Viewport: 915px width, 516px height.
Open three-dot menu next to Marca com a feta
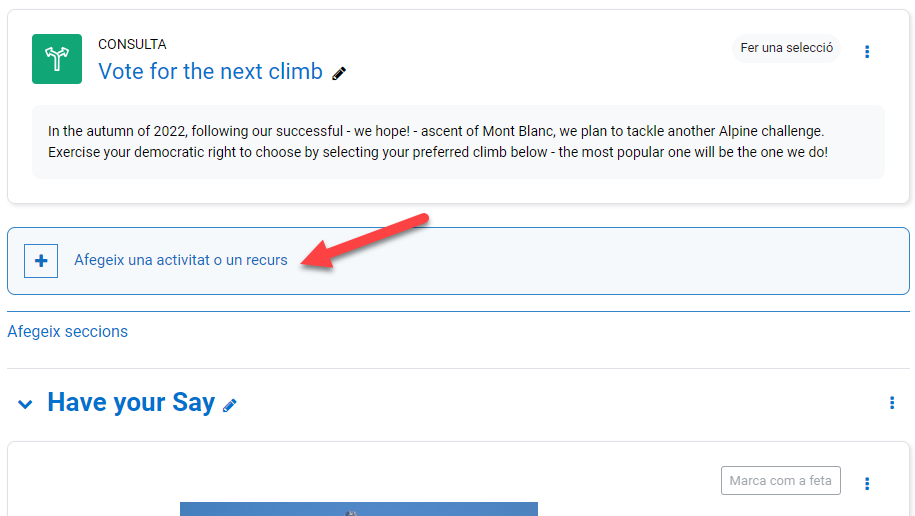tap(867, 483)
